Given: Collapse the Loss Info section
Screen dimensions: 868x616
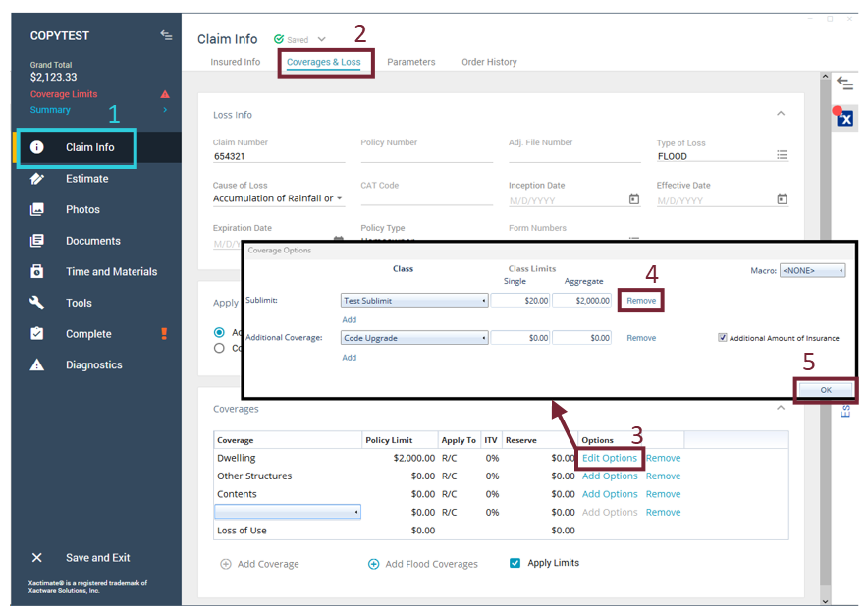Looking at the screenshot, I should coord(781,114).
